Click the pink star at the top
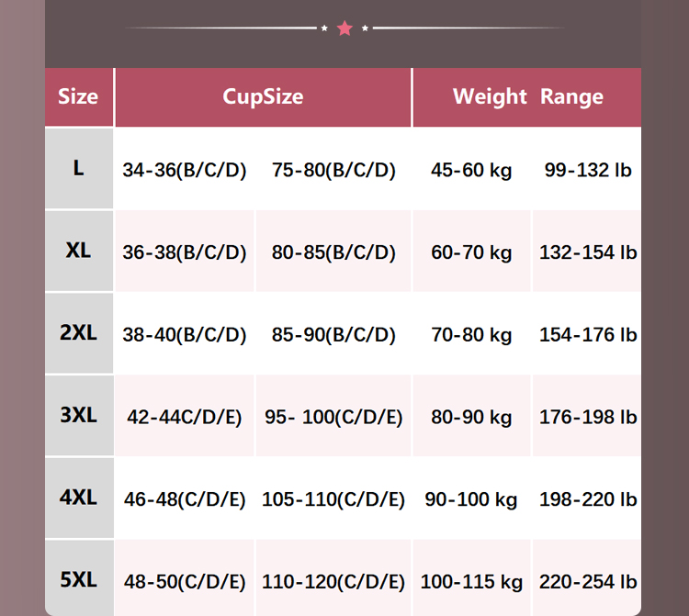The image size is (689, 616). click(x=344, y=28)
